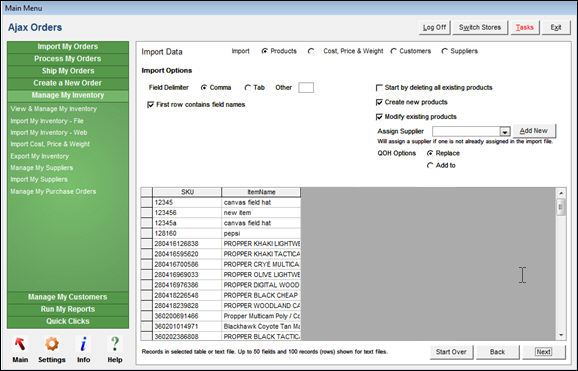Viewport: 578px width, 371px height.
Task: Click the Main red arrow icon
Action: click(x=20, y=344)
